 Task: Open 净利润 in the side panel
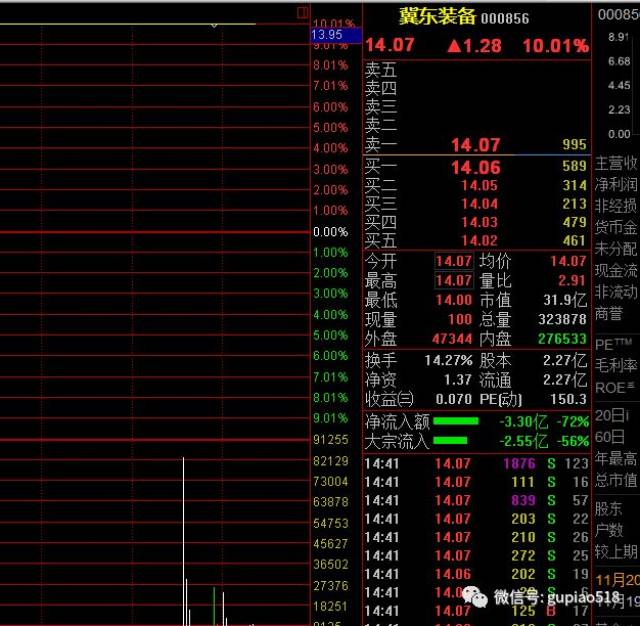click(616, 184)
